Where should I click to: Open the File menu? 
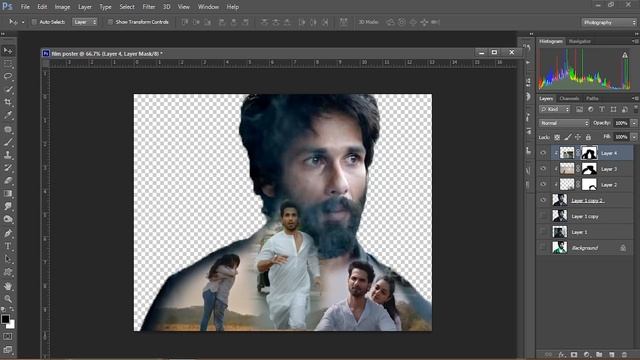[x=25, y=7]
